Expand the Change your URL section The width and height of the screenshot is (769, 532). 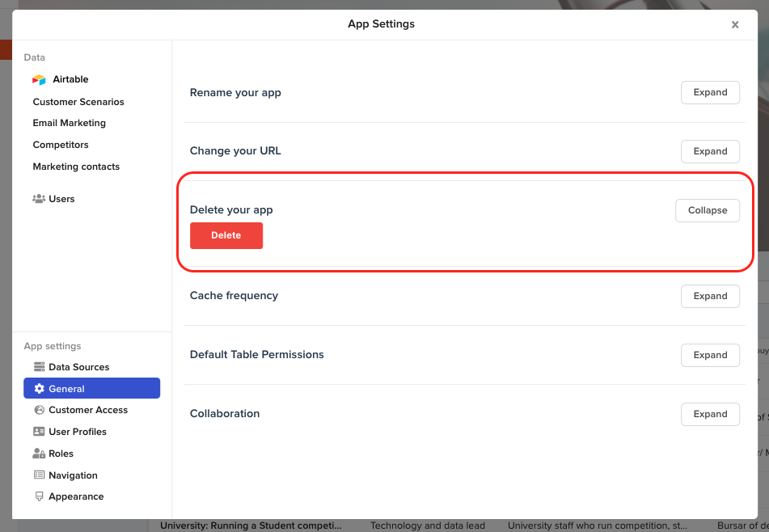click(710, 151)
